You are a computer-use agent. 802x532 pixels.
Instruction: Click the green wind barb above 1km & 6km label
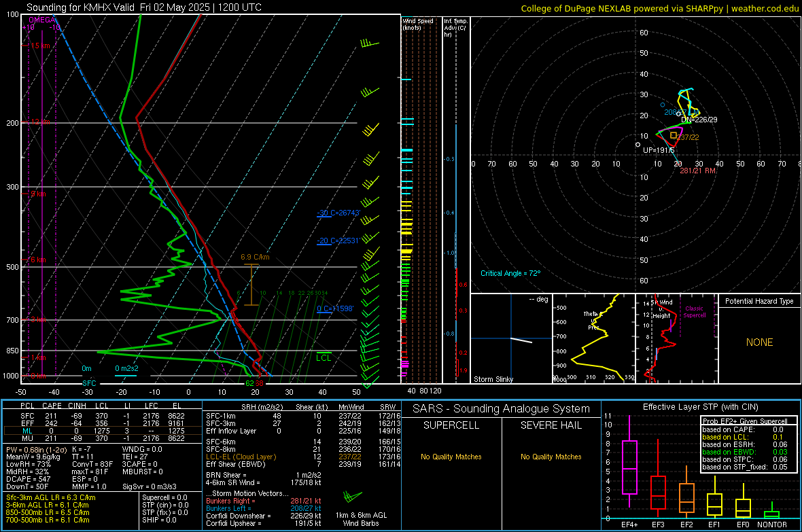tap(352, 497)
